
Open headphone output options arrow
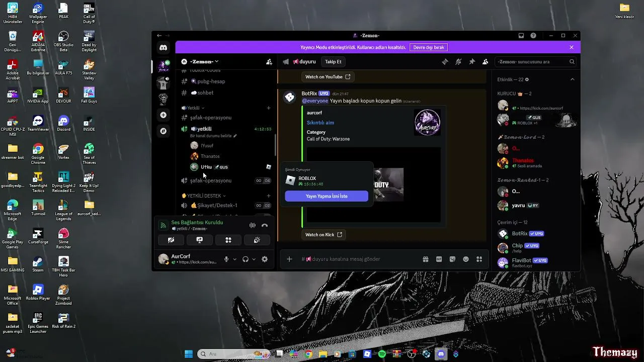point(254,259)
